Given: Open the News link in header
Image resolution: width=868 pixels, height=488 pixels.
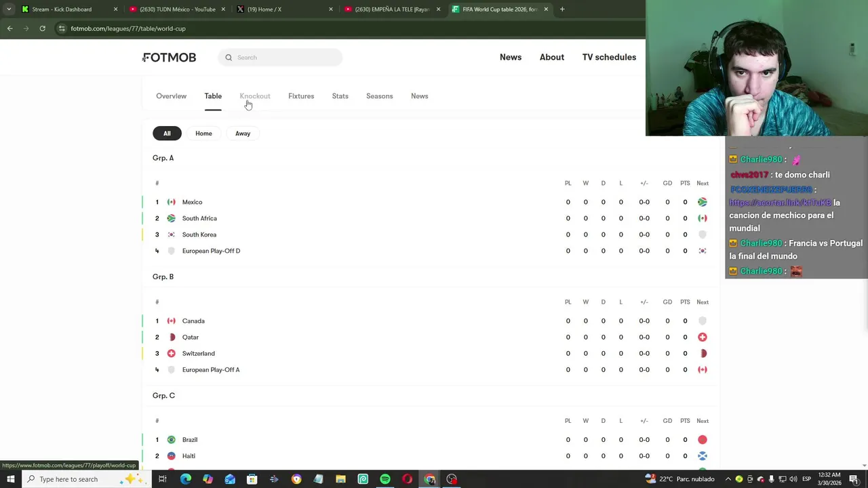Looking at the screenshot, I should coord(511,57).
